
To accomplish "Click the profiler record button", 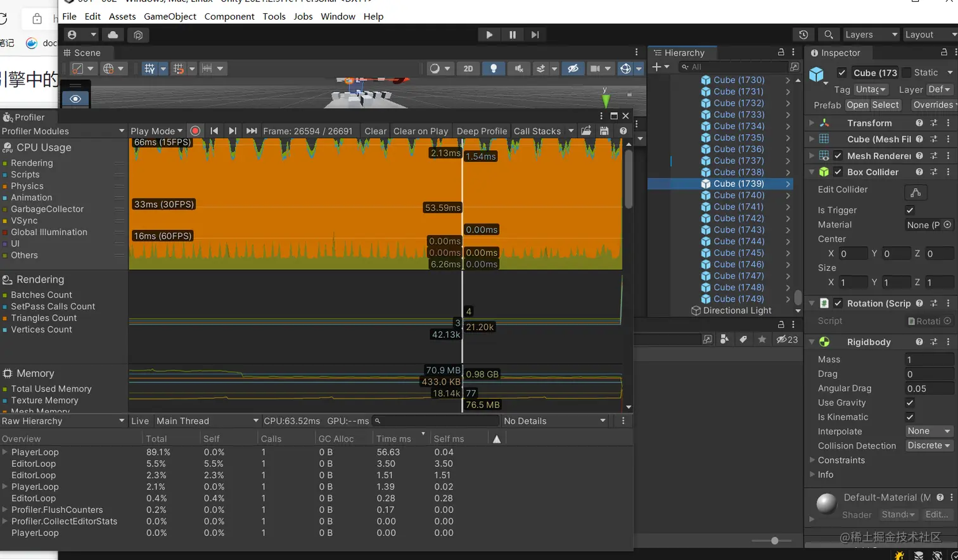I will pyautogui.click(x=195, y=131).
